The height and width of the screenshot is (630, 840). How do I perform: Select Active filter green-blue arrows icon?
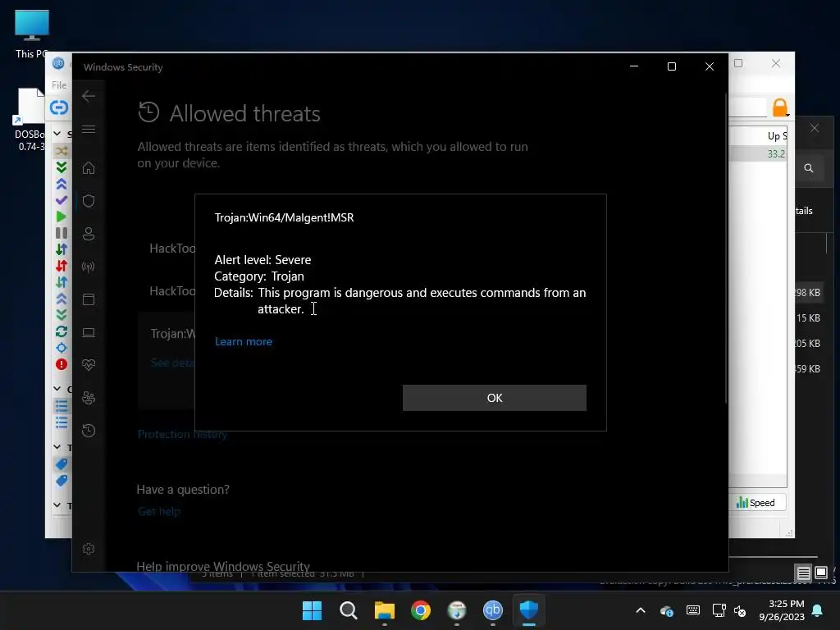pos(62,249)
